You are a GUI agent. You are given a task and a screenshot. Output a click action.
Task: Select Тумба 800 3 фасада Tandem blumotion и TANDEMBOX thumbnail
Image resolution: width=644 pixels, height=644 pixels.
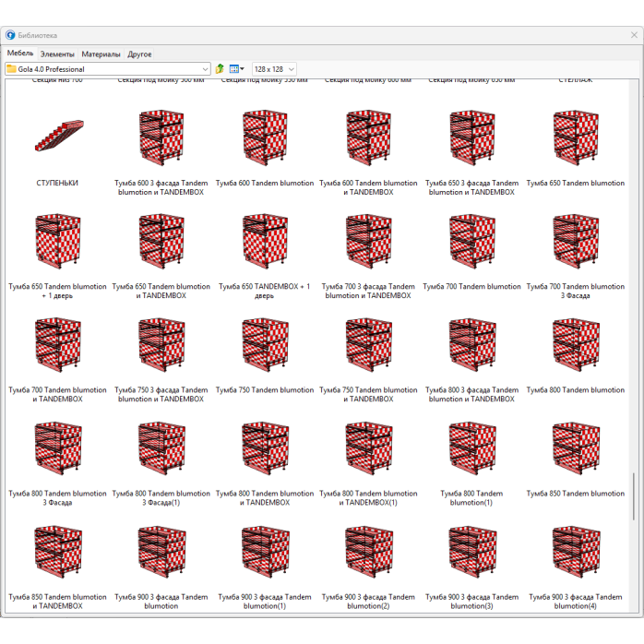(471, 344)
